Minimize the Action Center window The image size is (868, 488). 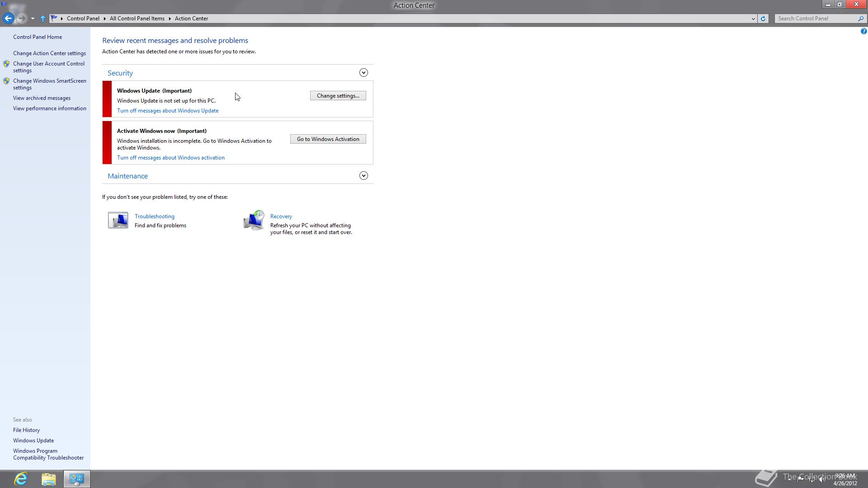pos(828,5)
